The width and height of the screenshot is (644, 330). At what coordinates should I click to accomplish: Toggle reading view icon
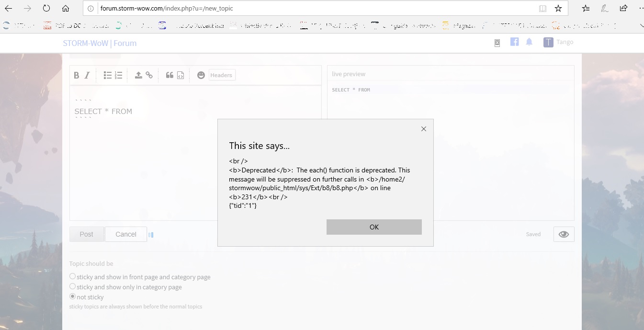pos(542,8)
